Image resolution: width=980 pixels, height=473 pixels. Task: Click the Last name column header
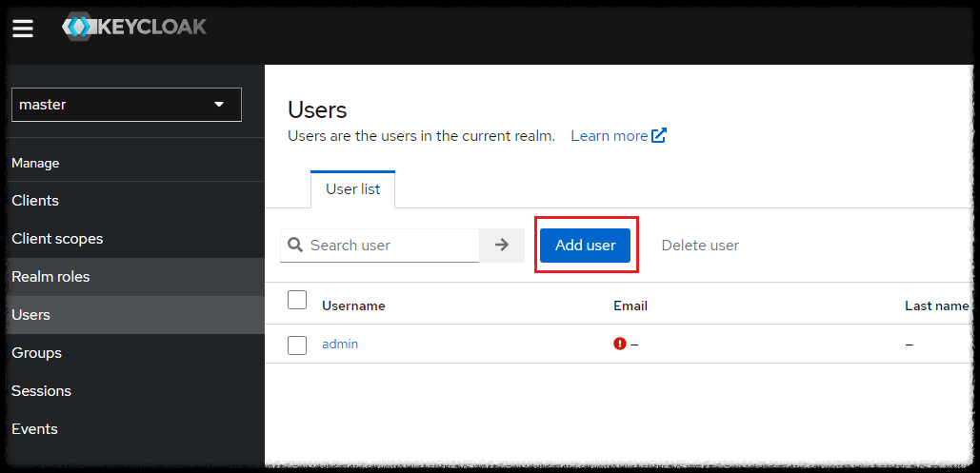(936, 305)
